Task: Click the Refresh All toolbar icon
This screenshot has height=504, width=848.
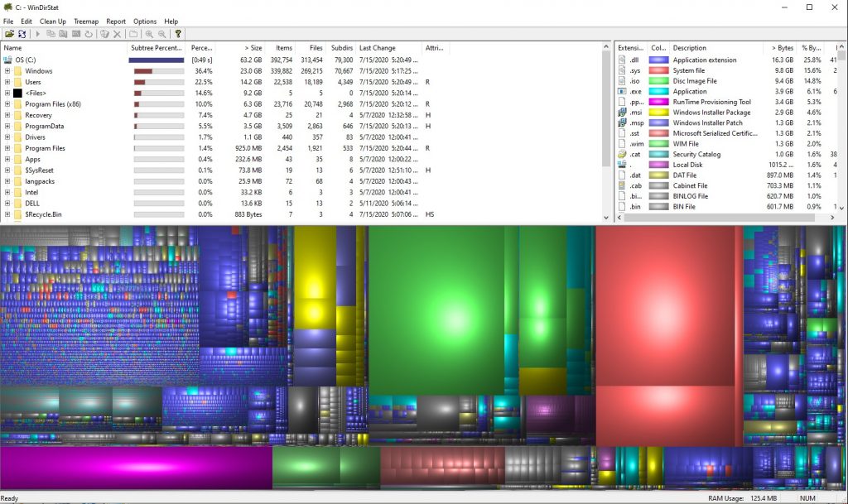Action: coord(22,34)
